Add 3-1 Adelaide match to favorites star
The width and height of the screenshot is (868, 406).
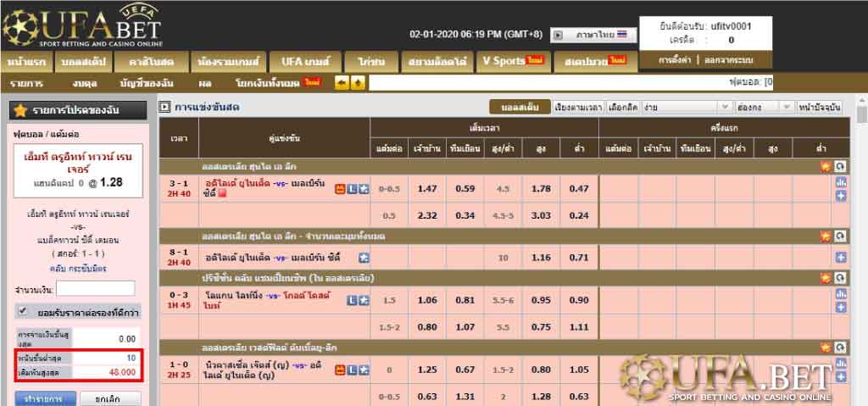(363, 189)
